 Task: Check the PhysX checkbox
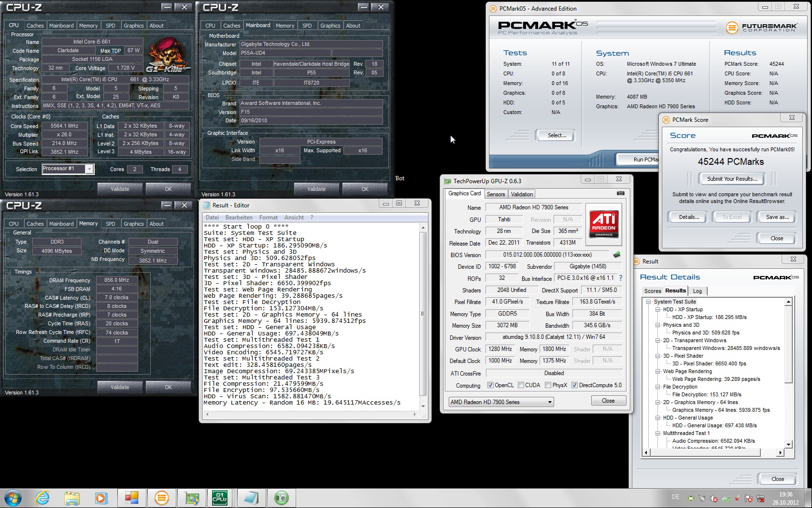(x=548, y=385)
